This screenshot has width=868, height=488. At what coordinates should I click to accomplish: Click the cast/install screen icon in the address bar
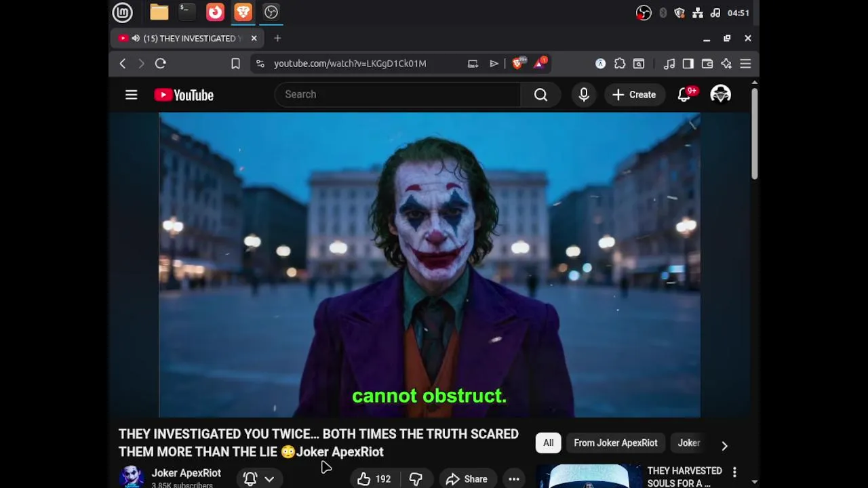click(x=473, y=64)
